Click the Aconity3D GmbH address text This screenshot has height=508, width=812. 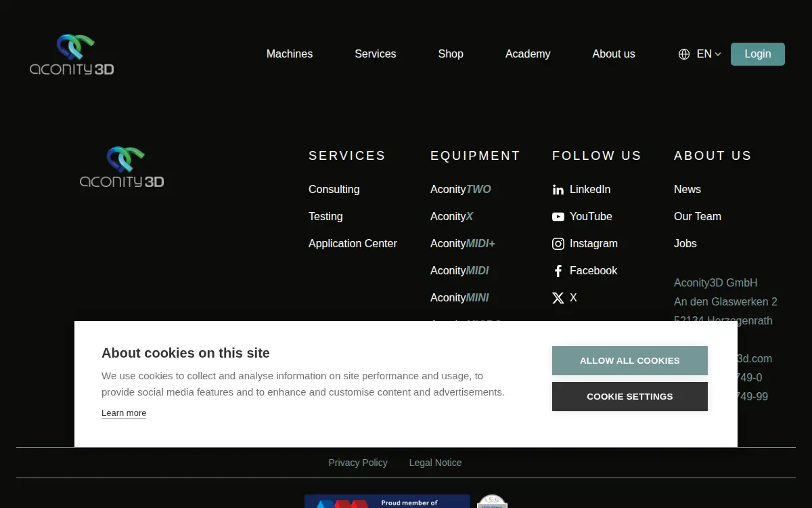click(716, 283)
